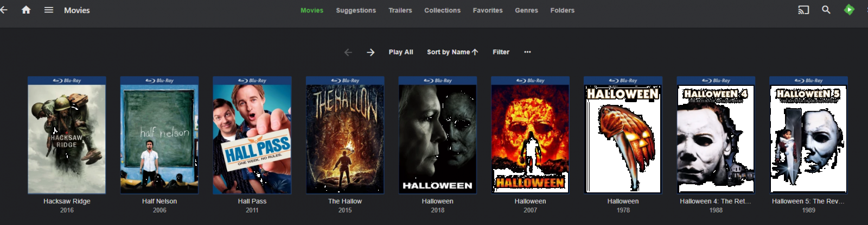Open the three-dot more options menu
This screenshot has height=225, width=868.
pyautogui.click(x=527, y=52)
